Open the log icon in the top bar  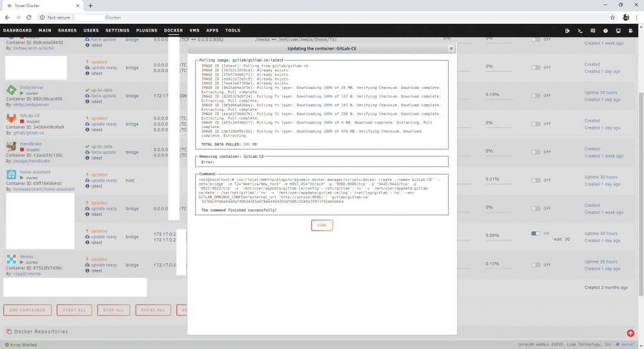click(x=631, y=31)
